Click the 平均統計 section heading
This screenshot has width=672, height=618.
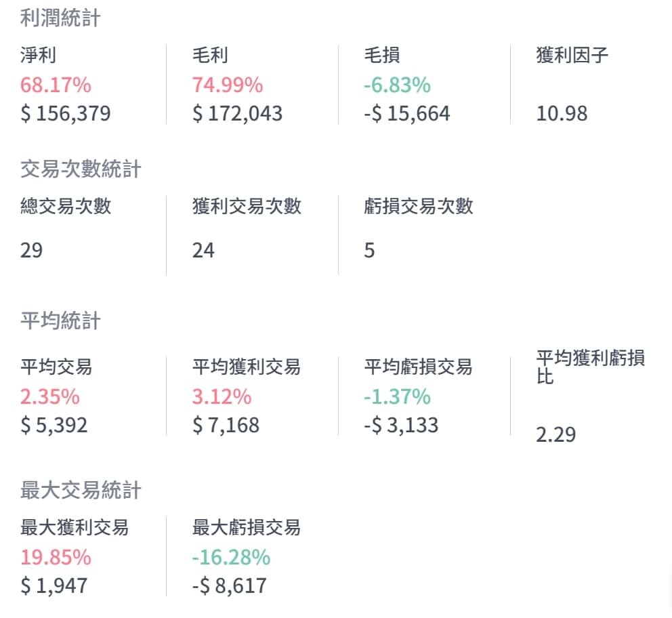pyautogui.click(x=60, y=321)
